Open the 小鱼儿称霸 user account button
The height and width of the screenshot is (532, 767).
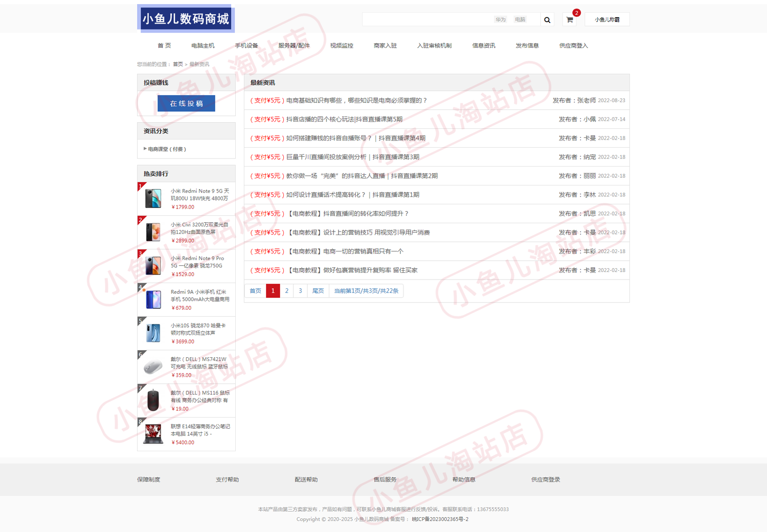coord(607,19)
